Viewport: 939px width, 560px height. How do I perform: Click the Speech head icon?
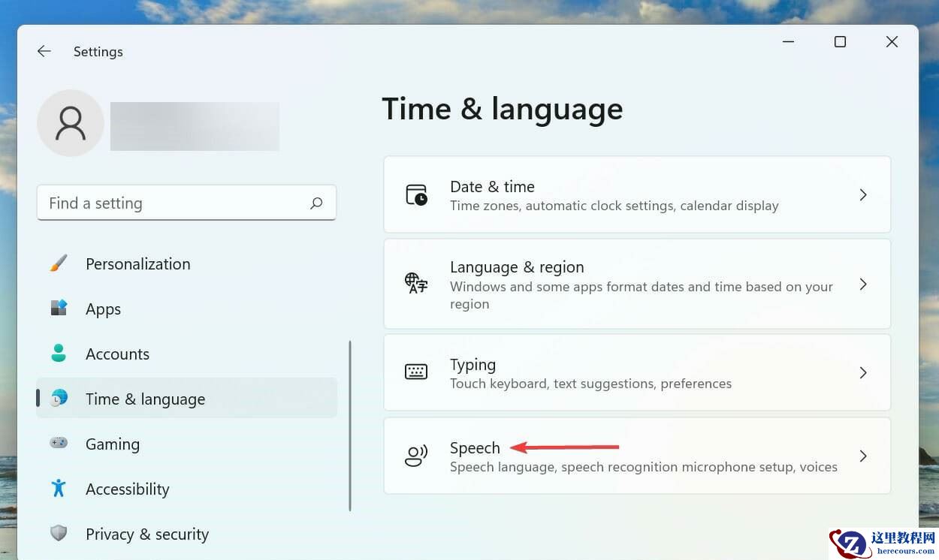(x=416, y=456)
